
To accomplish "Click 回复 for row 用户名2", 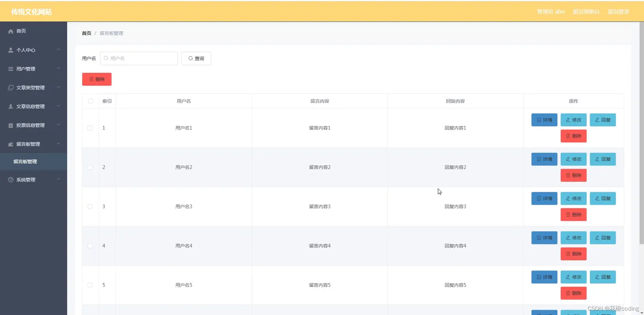I will [603, 159].
